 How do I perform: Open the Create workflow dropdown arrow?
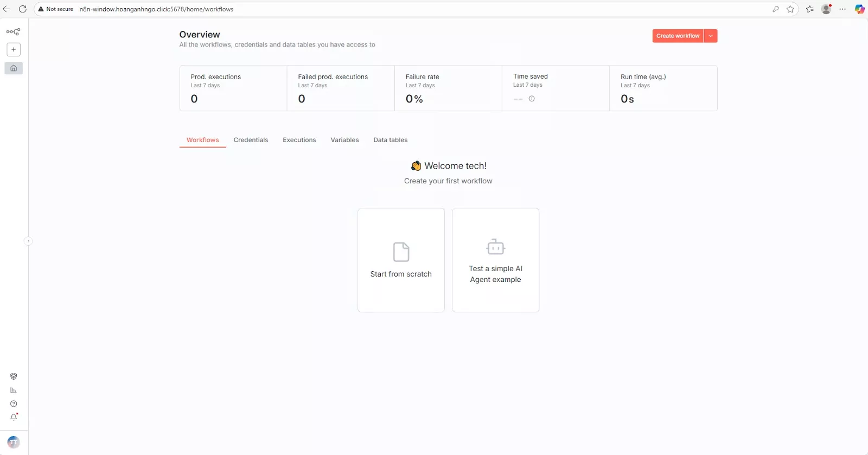pos(711,36)
